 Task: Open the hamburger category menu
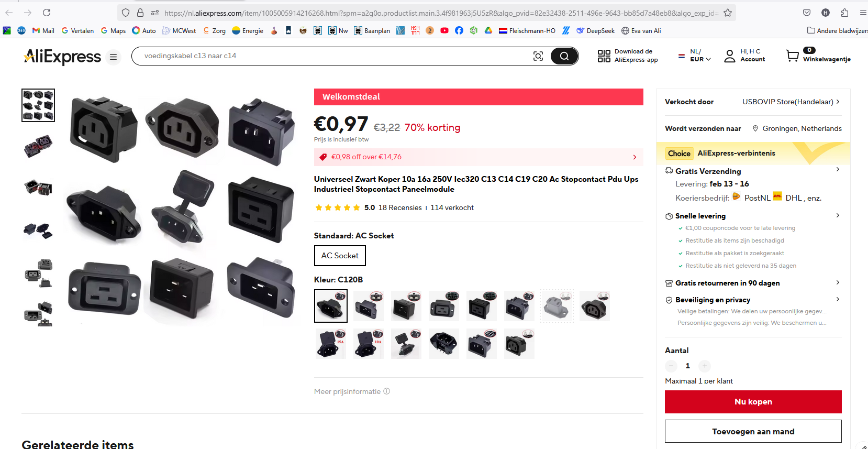pos(113,57)
